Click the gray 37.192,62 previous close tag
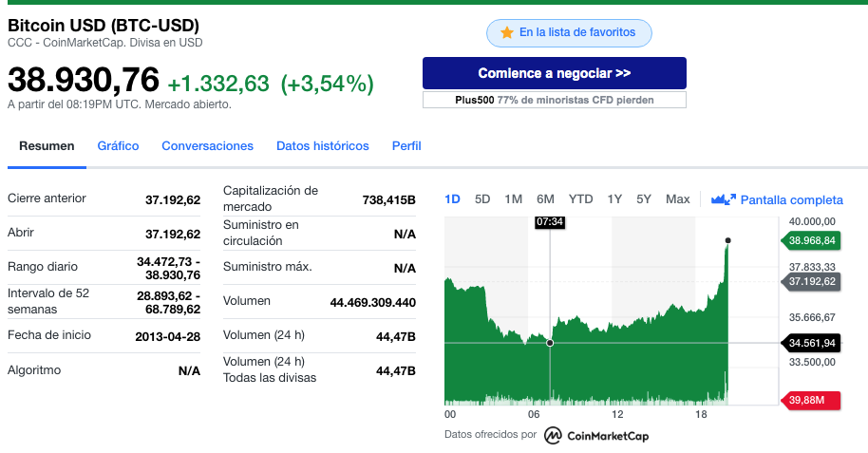Viewport: 868px width, 453px height. [811, 281]
